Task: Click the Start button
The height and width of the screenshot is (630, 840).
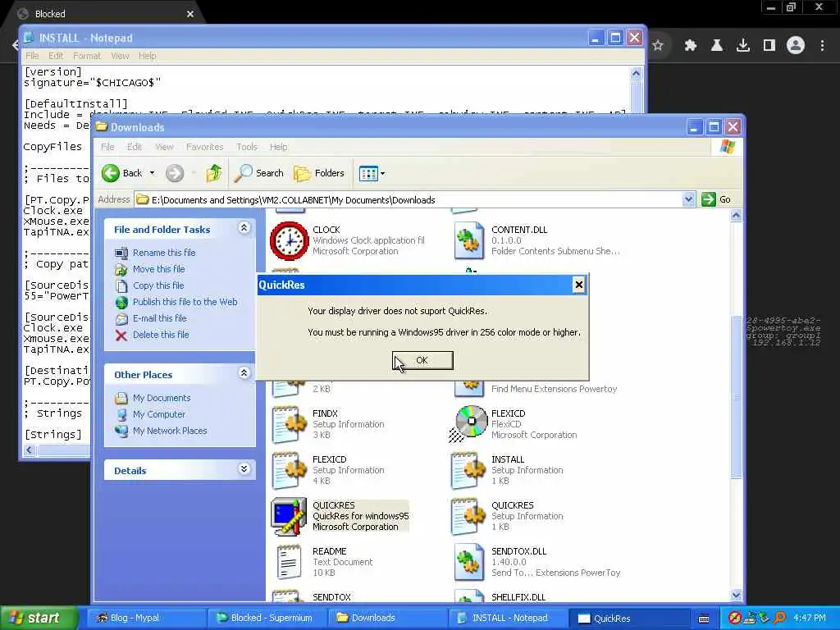Action: tap(38, 618)
